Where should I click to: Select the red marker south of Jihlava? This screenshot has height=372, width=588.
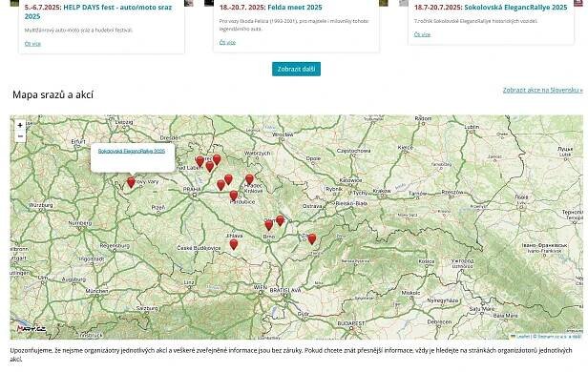[x=234, y=244]
